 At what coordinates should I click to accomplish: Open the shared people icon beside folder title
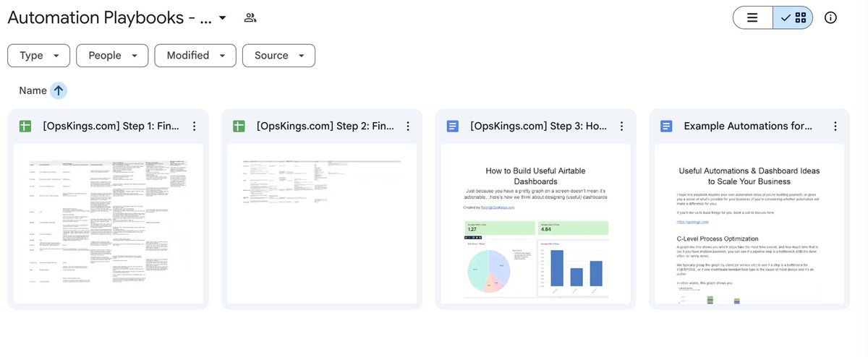(x=250, y=17)
